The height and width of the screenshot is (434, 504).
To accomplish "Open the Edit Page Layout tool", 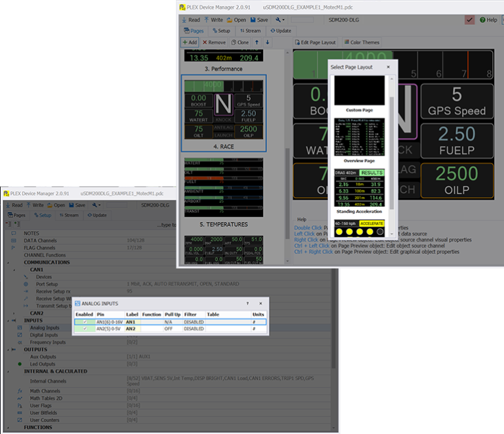I will point(315,42).
